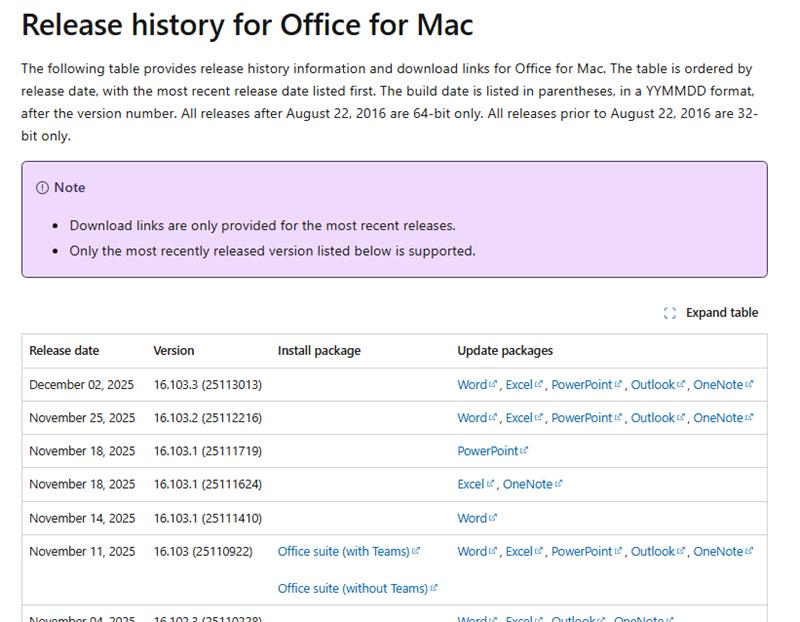Select the version cell 16.103.1 (25111410)
Viewport: 800px width, 622px height.
[208, 518]
